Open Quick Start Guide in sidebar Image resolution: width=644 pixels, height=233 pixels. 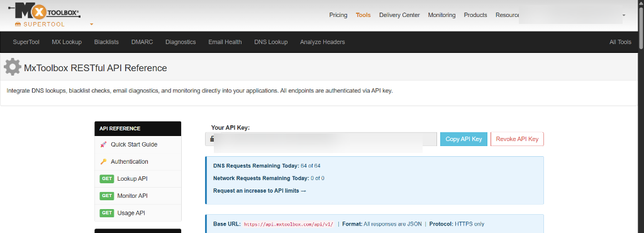tap(138, 145)
